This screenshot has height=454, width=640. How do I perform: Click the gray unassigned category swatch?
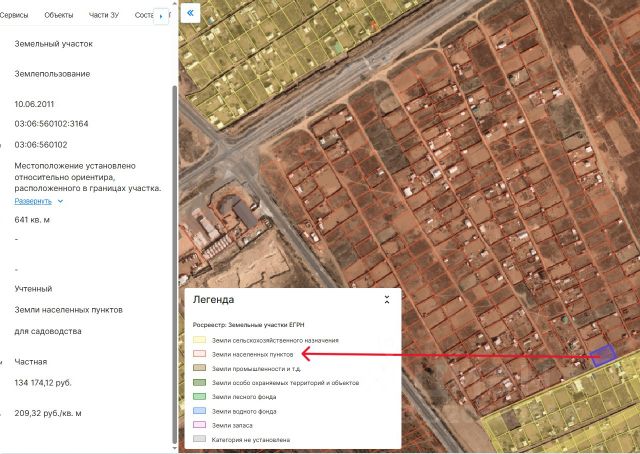(x=199, y=439)
